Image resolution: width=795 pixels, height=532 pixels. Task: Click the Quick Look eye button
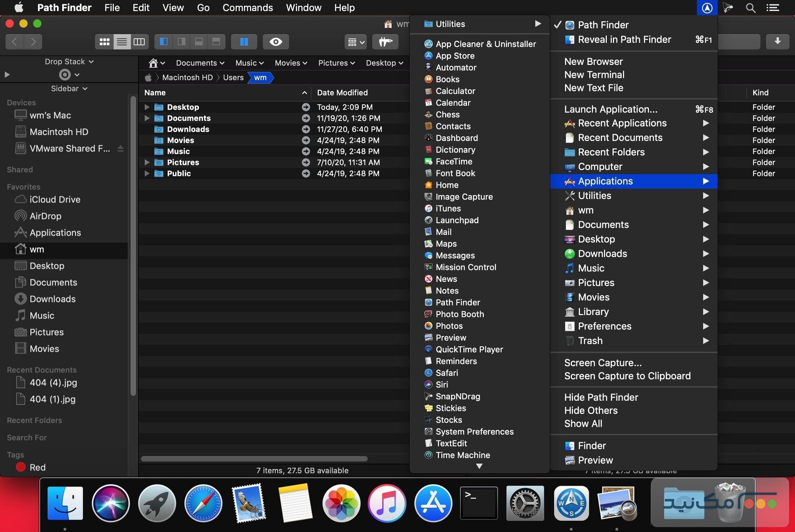tap(276, 42)
